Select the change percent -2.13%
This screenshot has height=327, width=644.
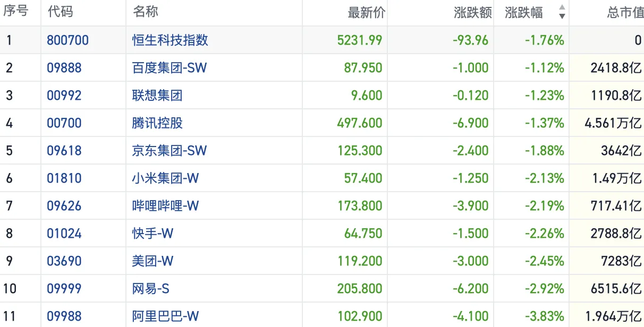[x=544, y=178]
